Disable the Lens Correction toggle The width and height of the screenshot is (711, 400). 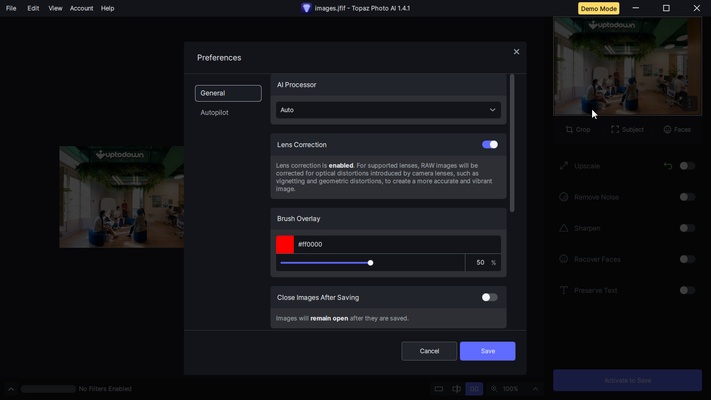point(489,145)
